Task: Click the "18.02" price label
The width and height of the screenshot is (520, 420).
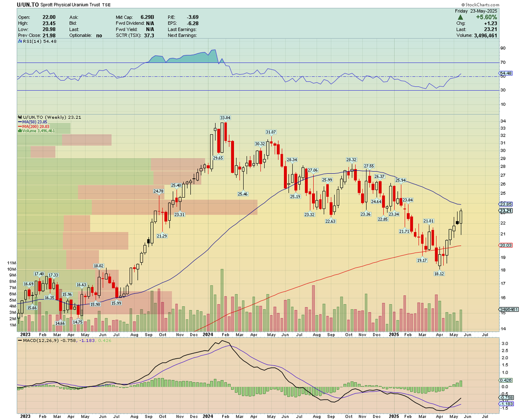Action: pos(99,266)
